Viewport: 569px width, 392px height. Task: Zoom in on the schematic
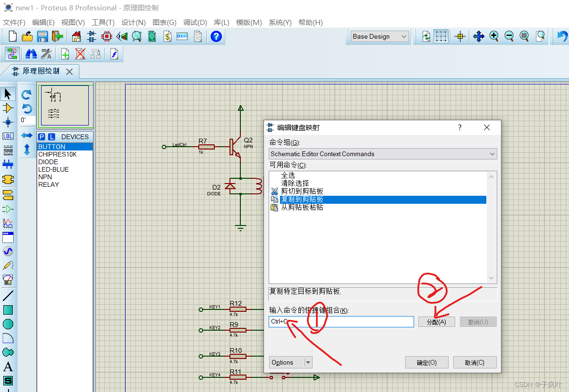click(x=494, y=36)
